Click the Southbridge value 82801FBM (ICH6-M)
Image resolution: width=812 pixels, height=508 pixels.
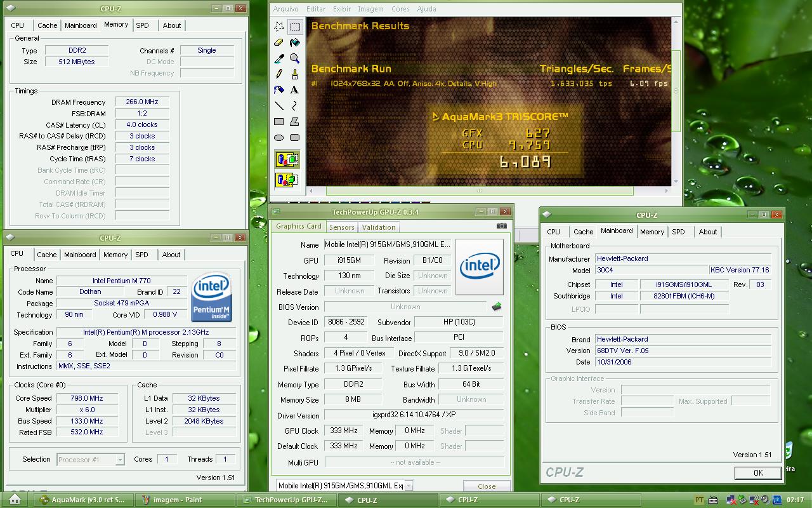pyautogui.click(x=684, y=296)
